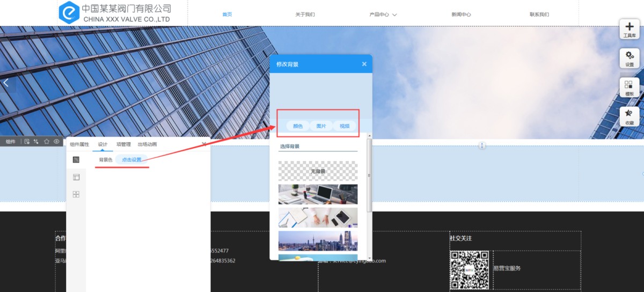Close the component properties panel
The image size is (644, 292).
pyautogui.click(x=204, y=144)
